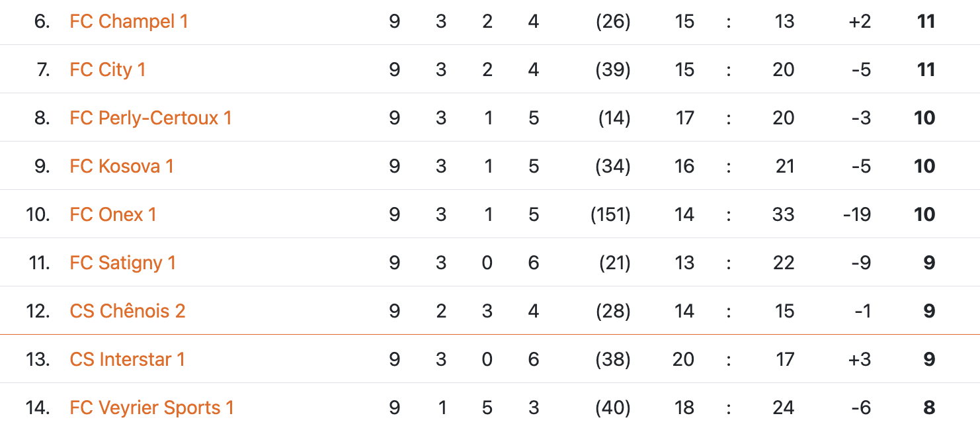Select the FC Veyrier Sports 1 link
Viewport: 980px width, 430px height.
pyautogui.click(x=152, y=408)
